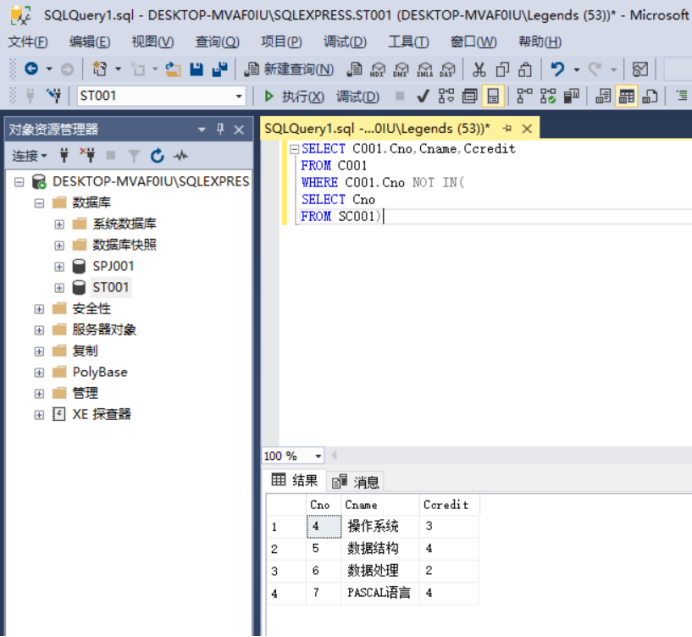Viewport: 692px width, 637px height.
Task: Pin the Object Explorer panel
Action: click(x=220, y=129)
